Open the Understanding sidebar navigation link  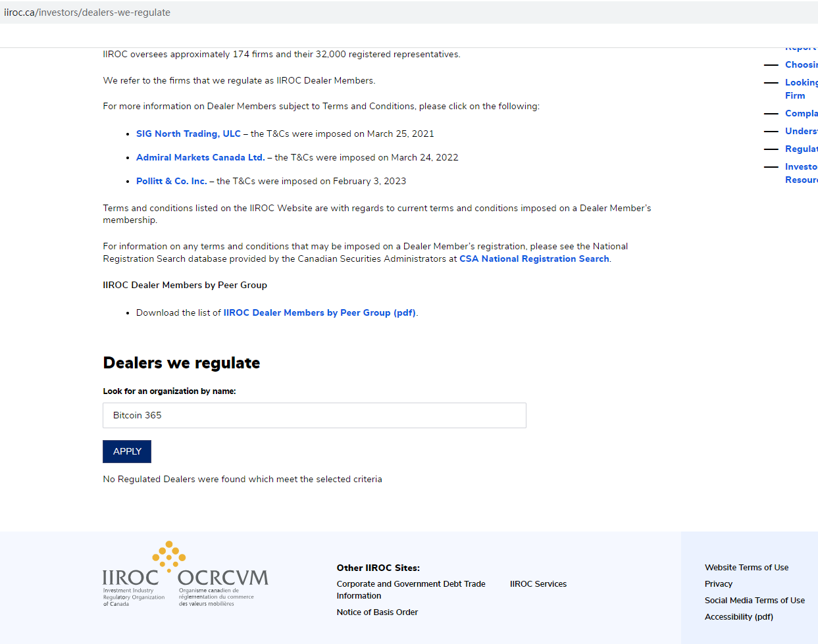(x=801, y=131)
